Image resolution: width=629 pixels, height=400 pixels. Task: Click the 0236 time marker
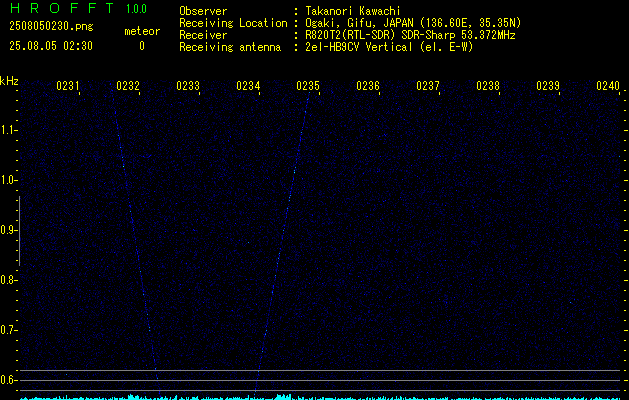pos(368,85)
